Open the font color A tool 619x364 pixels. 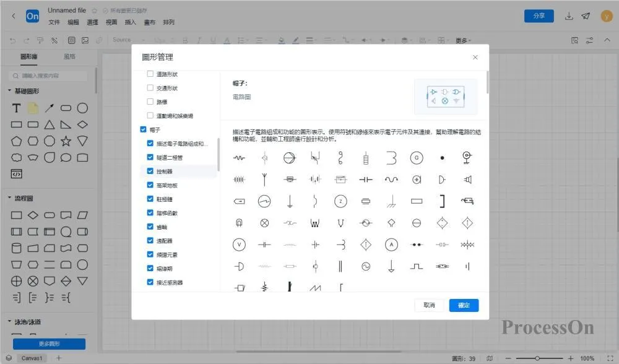click(x=227, y=40)
